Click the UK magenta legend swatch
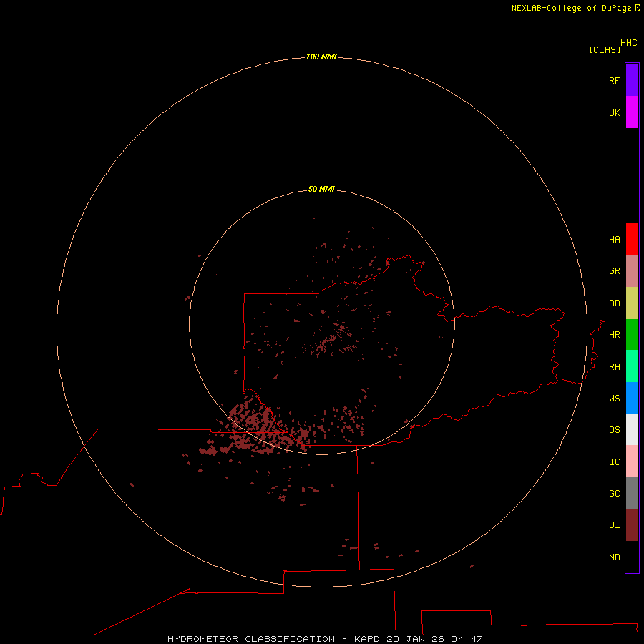This screenshot has width=644, height=644. tap(632, 112)
